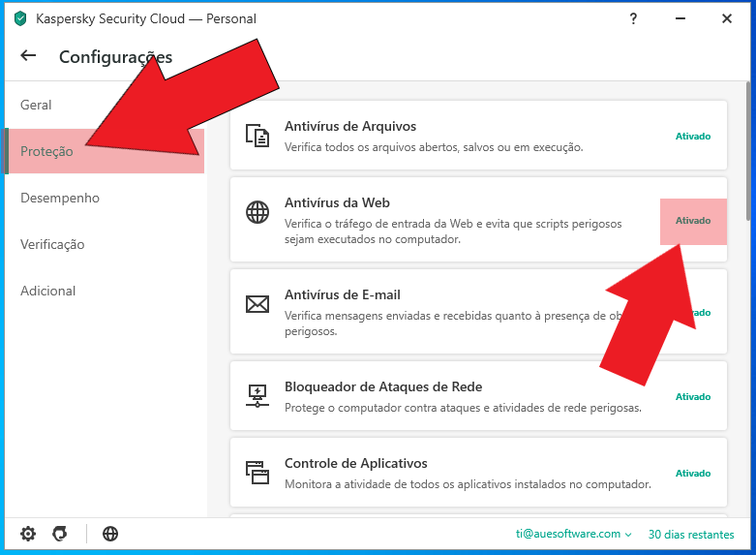The width and height of the screenshot is (756, 555).
Task: Click the back arrow next to Configurações
Action: pos(28,56)
